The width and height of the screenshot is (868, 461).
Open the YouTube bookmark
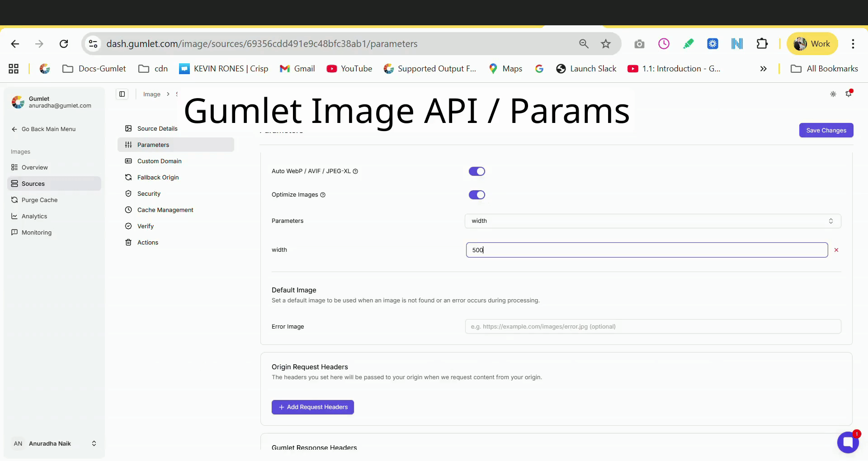coord(349,69)
